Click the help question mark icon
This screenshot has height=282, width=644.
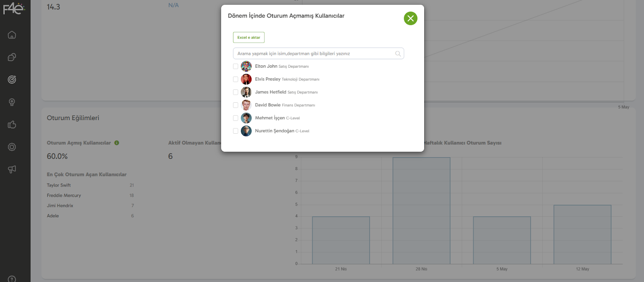tap(12, 279)
